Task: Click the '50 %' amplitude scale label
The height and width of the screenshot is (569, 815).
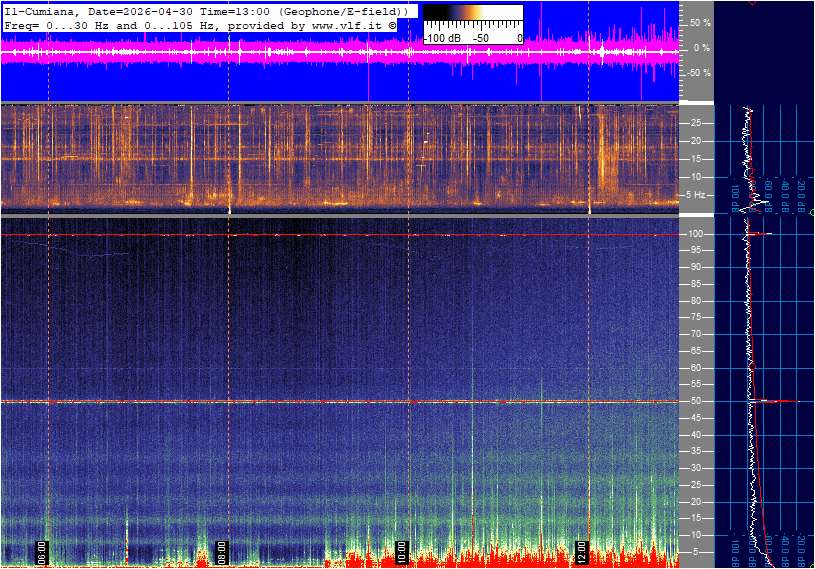Action: click(700, 22)
